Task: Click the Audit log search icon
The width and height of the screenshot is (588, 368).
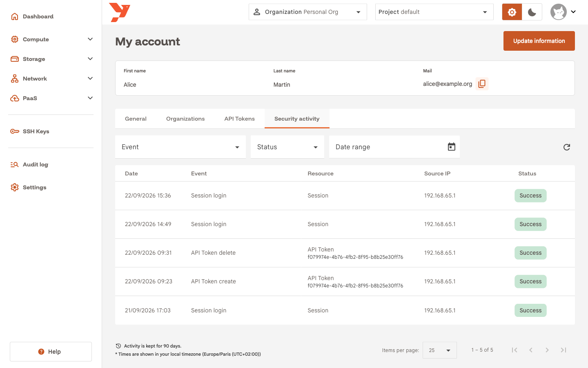Action: (x=15, y=164)
